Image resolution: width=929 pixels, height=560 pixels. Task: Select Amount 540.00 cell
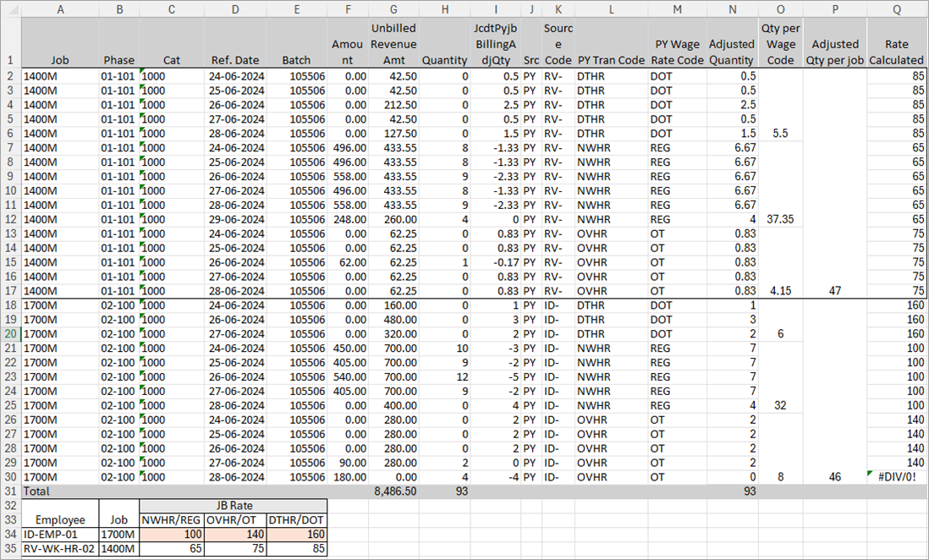point(347,377)
